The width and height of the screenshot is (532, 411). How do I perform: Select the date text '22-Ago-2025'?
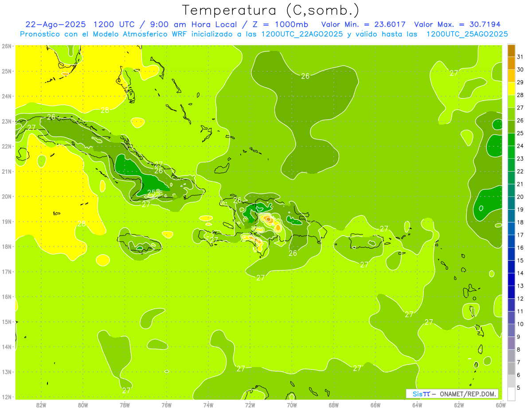pos(55,24)
